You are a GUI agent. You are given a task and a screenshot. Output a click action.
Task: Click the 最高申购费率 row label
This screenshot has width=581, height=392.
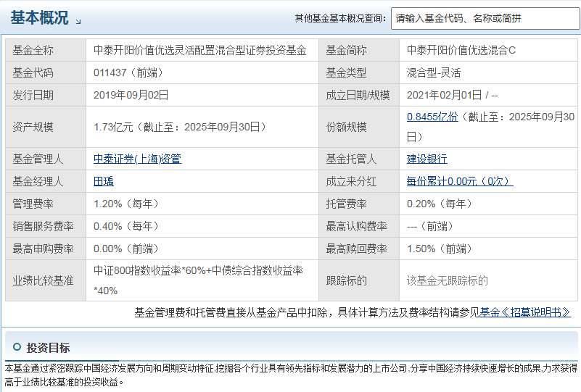coord(44,249)
